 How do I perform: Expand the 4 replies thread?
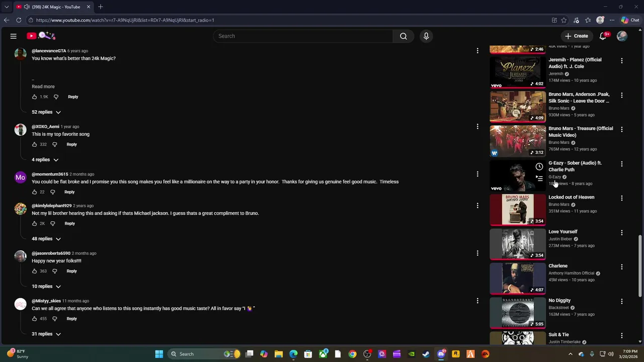pyautogui.click(x=45, y=160)
